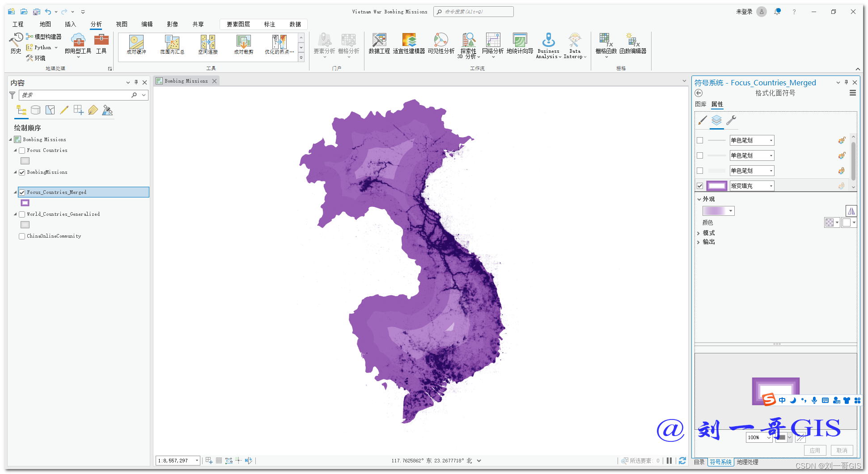This screenshot has width=868, height=474.
Task: Toggle ChinaOnlineCommunity layer visibility
Action: (x=22, y=236)
